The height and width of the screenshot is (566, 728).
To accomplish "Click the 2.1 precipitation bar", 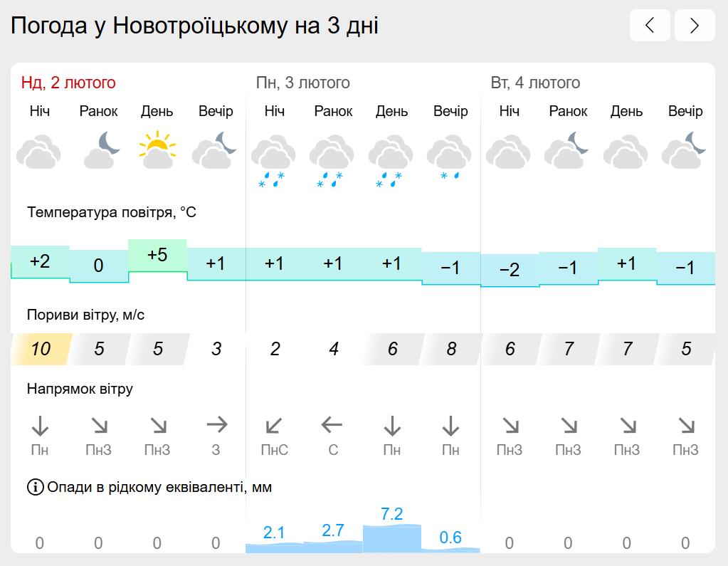I will pos(275,548).
